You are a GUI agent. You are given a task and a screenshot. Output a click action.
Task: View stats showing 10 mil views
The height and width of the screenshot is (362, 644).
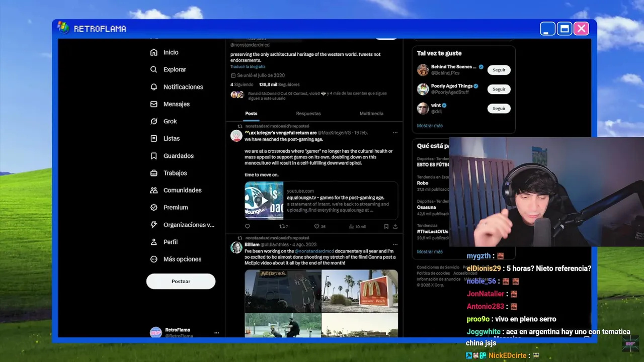tap(357, 226)
